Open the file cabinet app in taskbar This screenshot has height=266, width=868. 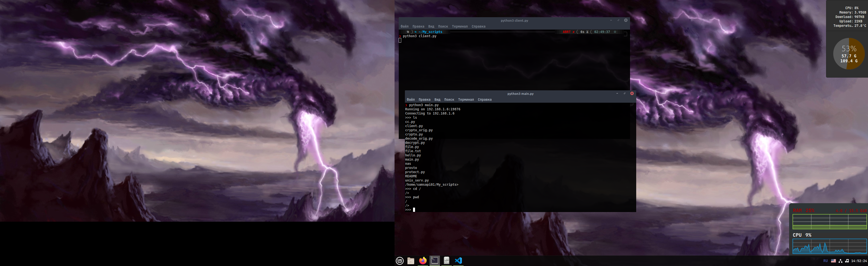point(447,261)
